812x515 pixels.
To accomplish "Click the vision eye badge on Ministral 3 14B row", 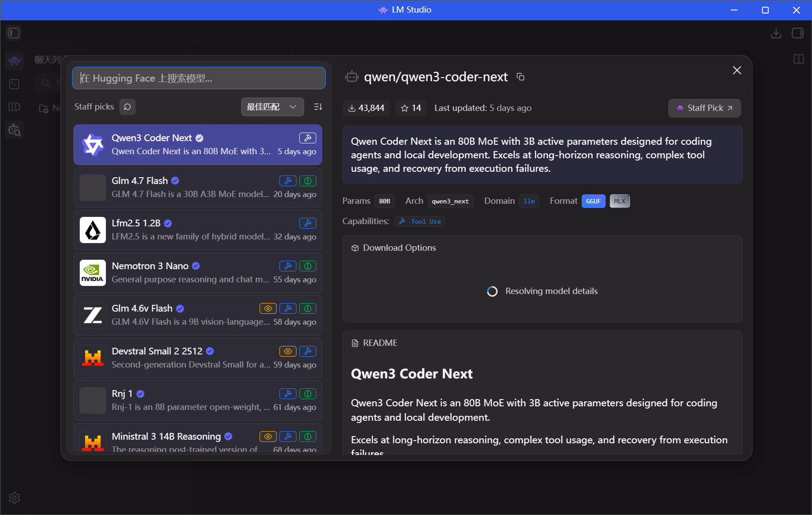I will coord(268,437).
